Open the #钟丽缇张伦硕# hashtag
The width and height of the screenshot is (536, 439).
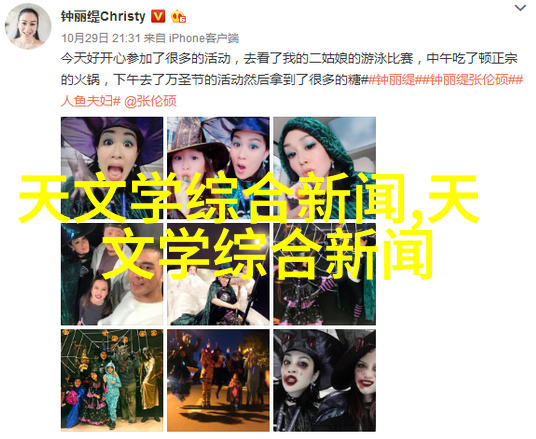coord(469,80)
